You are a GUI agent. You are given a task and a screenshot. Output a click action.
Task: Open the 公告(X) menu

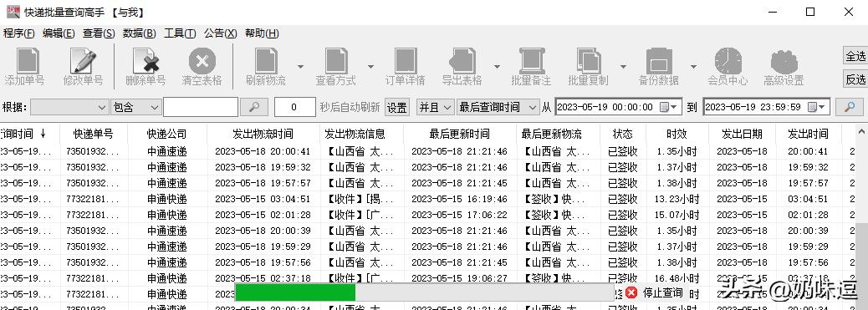tap(220, 33)
